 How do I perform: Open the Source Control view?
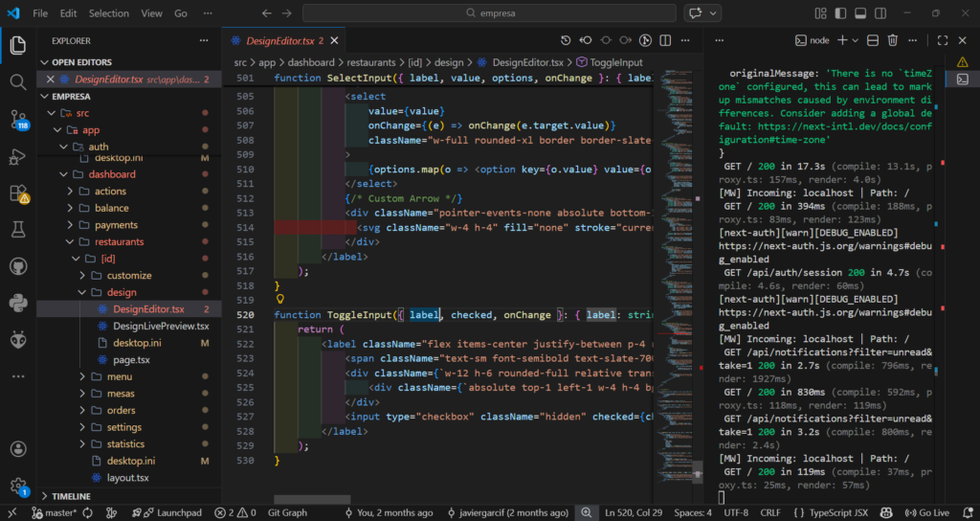coord(17,120)
